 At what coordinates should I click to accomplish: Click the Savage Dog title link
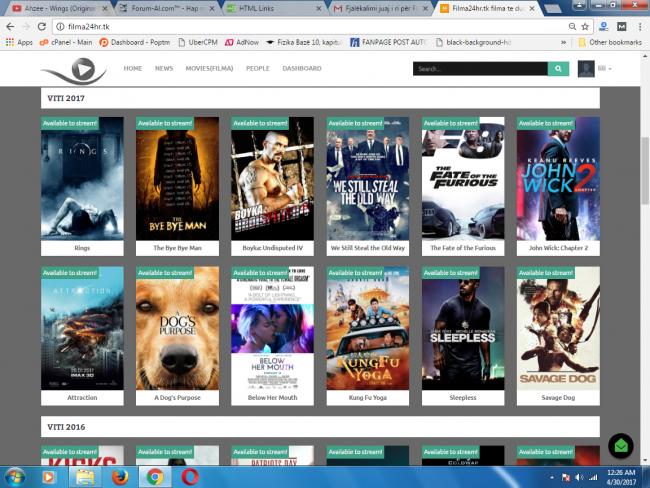[x=558, y=398]
